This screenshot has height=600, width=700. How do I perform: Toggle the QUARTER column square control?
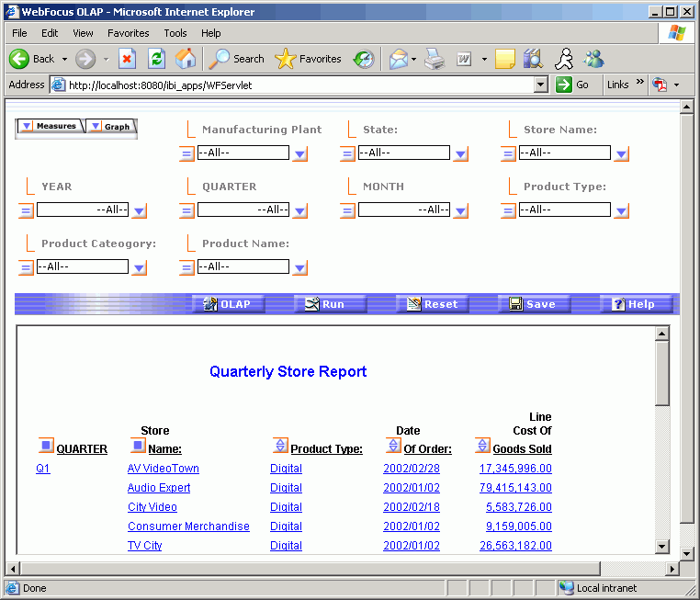(x=46, y=446)
